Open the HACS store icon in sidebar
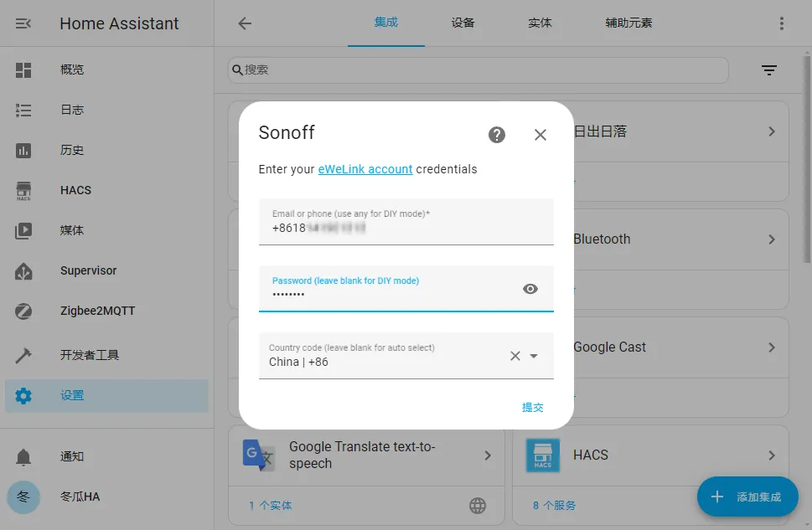This screenshot has height=530, width=812. point(23,191)
